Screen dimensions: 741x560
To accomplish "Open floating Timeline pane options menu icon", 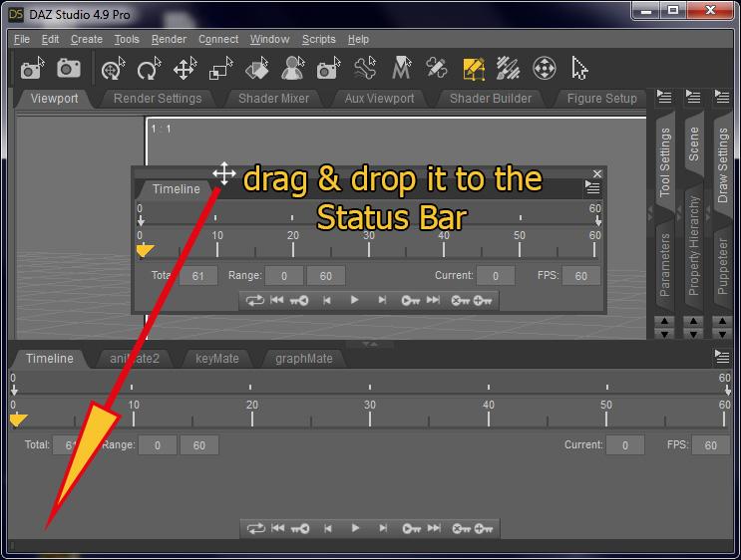I will pyautogui.click(x=592, y=187).
